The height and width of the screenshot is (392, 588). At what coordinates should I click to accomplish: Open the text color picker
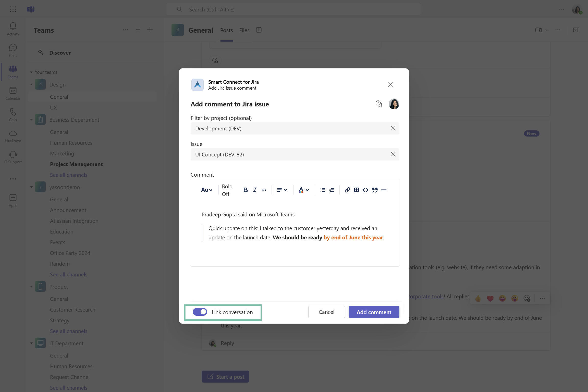[303, 190]
